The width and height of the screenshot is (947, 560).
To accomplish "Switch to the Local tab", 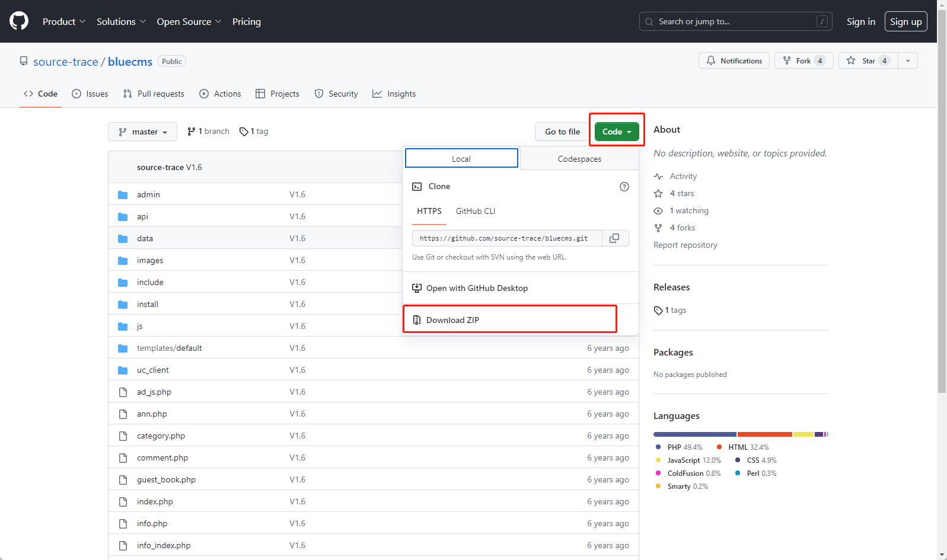I will [x=461, y=159].
